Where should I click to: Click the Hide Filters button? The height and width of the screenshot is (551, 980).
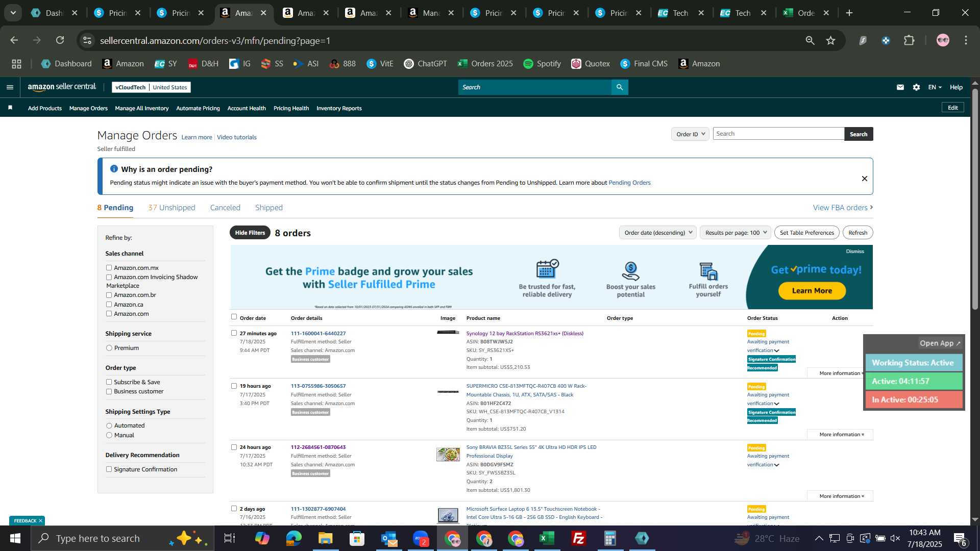click(x=250, y=233)
